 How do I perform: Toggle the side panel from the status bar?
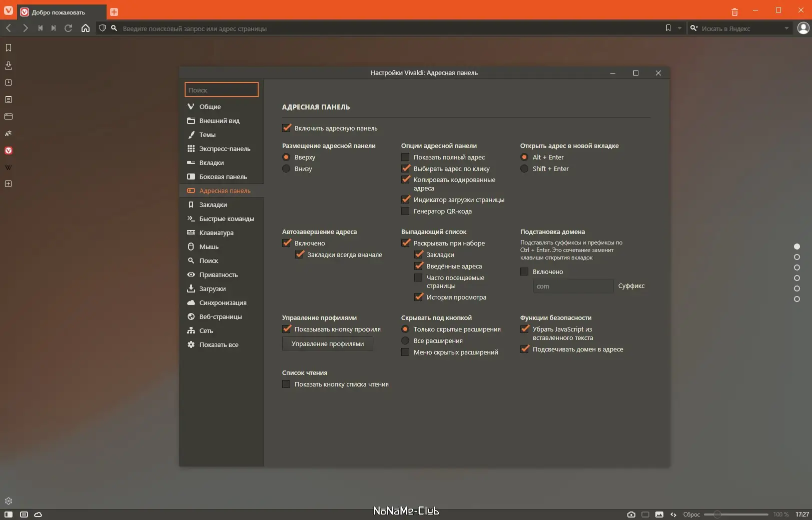coord(9,514)
